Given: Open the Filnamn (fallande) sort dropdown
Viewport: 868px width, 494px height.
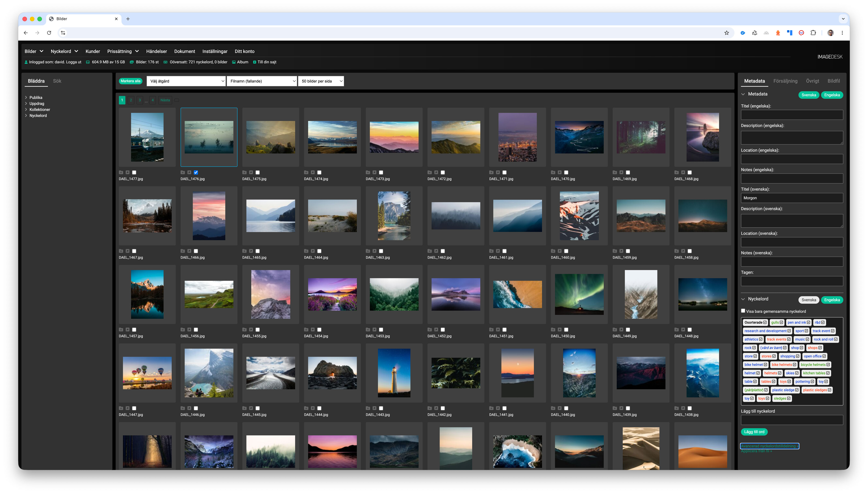Looking at the screenshot, I should click(x=262, y=81).
